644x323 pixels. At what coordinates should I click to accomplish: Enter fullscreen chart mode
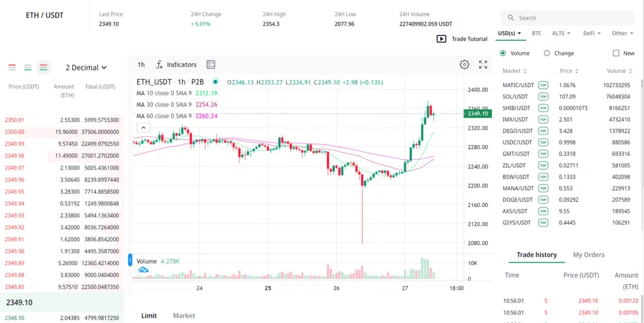click(x=483, y=64)
